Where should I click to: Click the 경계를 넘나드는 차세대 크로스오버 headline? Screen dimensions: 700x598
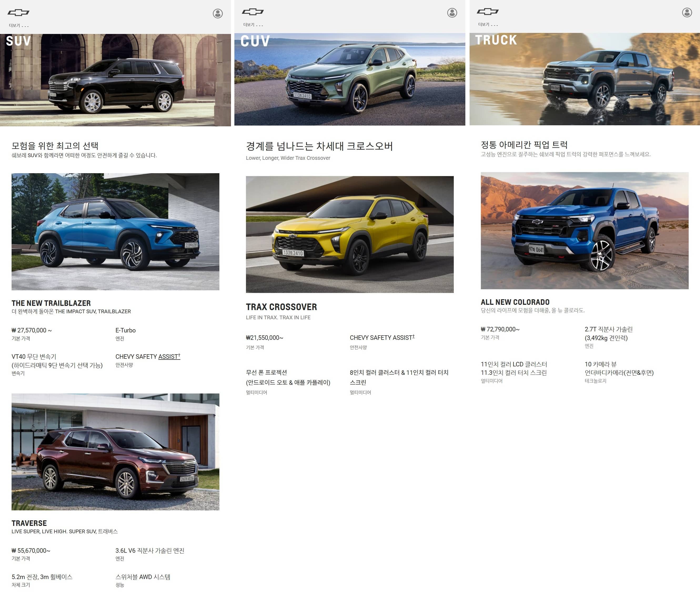319,146
